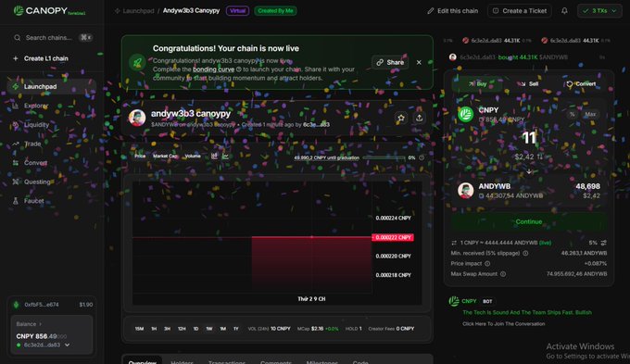Click info icon next to Min. received
Viewport: 630px width, 364px height.
[x=525, y=254]
